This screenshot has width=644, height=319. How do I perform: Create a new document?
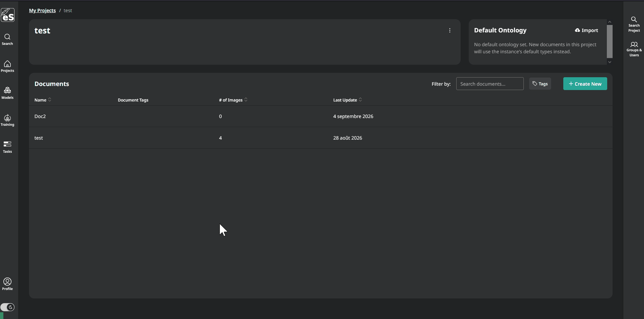tap(585, 84)
